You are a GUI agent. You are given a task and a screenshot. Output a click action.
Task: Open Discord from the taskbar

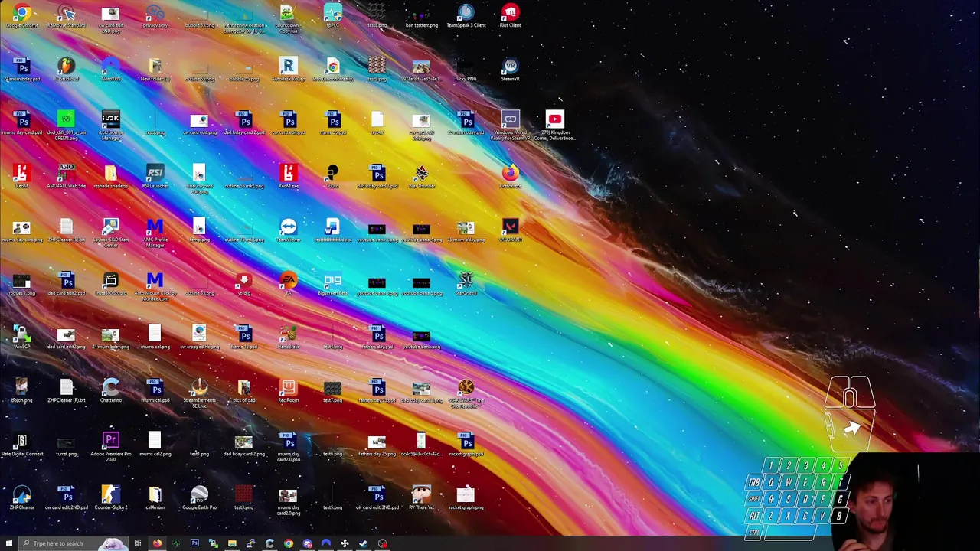[307, 543]
